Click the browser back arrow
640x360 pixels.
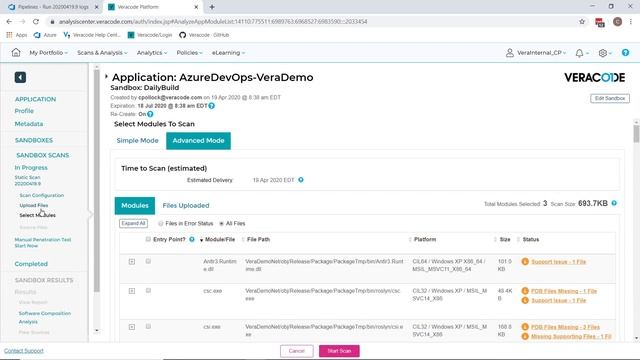(9, 22)
